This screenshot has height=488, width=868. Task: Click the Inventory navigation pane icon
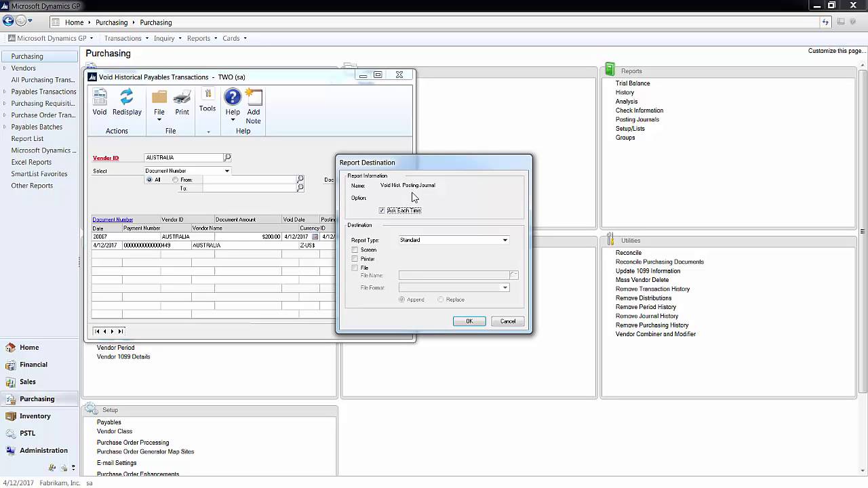(10, 416)
